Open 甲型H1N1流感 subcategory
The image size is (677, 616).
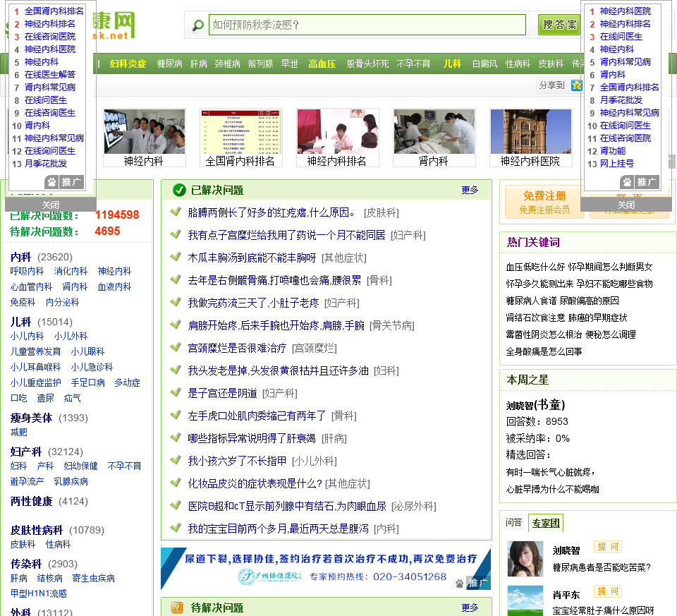click(x=38, y=593)
